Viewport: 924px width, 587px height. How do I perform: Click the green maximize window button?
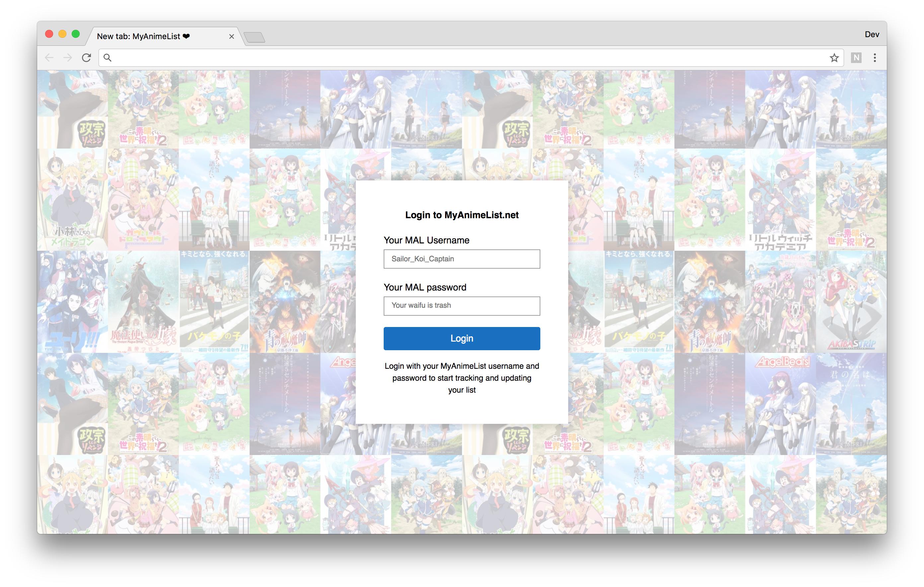76,34
